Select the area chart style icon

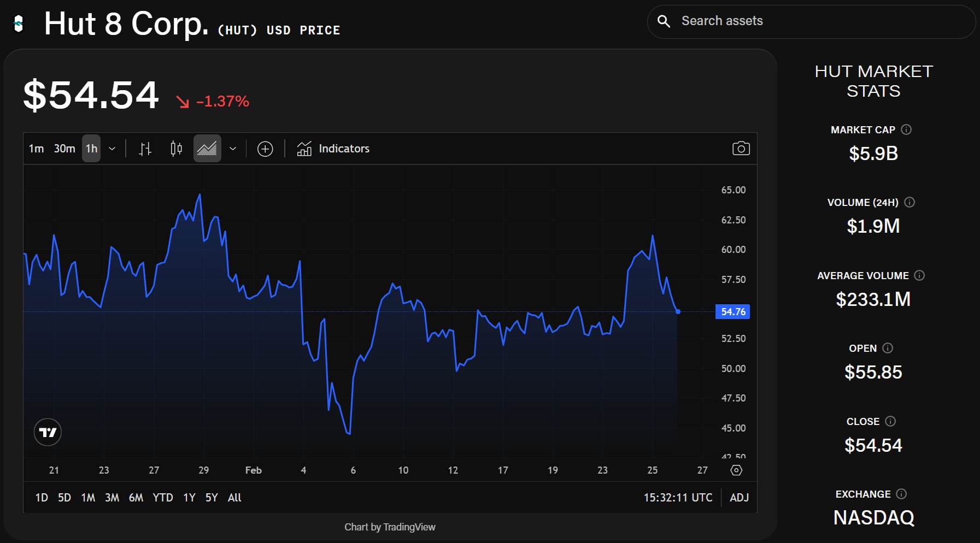207,149
